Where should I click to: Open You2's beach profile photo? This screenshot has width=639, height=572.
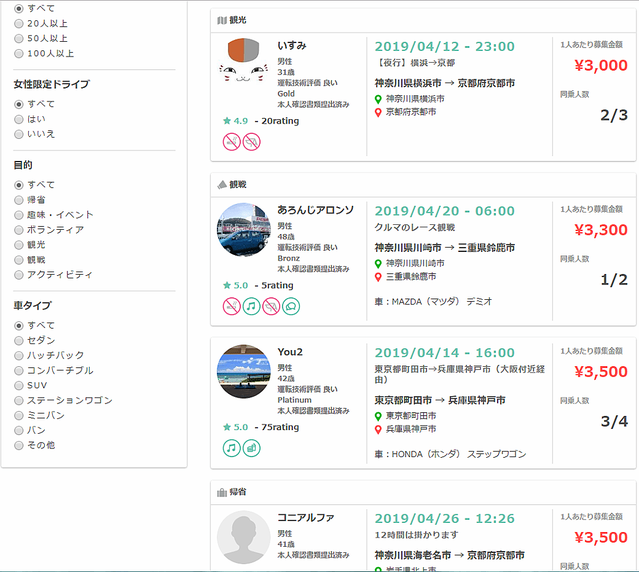[243, 373]
